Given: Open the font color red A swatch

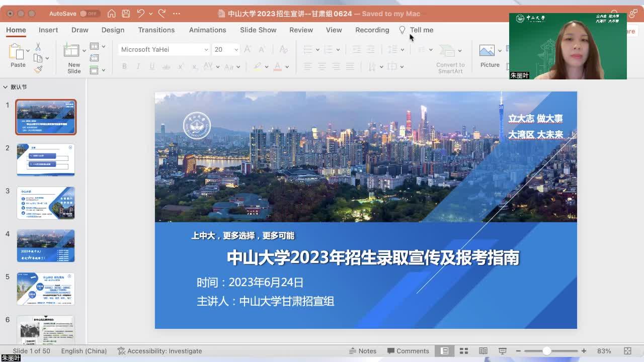Looking at the screenshot, I should coord(278,66).
